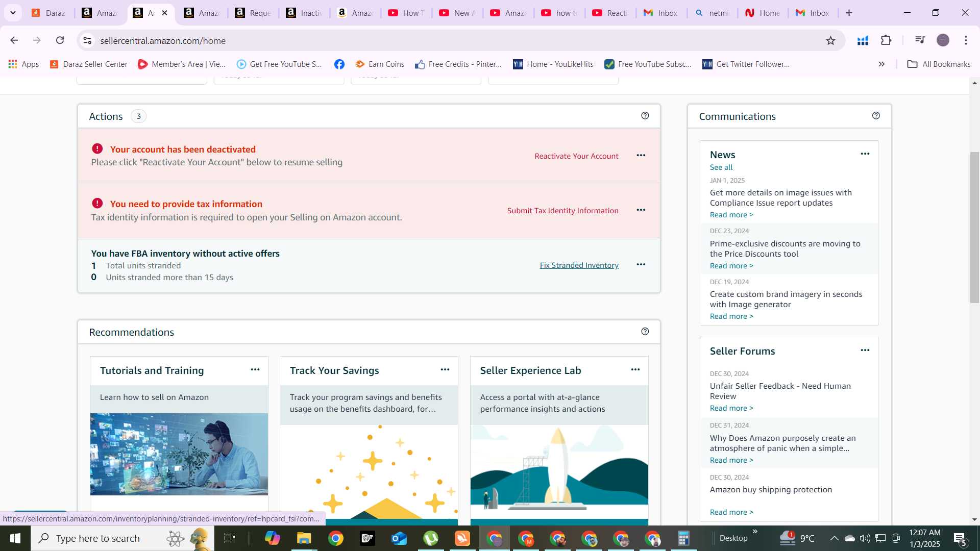Screen dimensions: 980x551
Task: Open Communications panel help icon
Action: [876, 116]
